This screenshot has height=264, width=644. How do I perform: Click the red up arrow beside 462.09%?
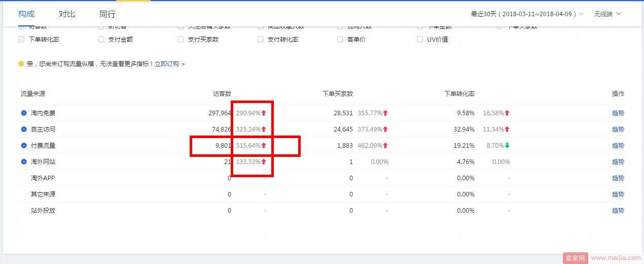[x=385, y=146]
